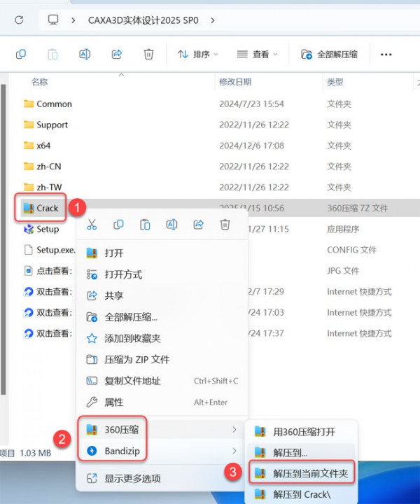Expand the Bandizip submenu arrow
This screenshot has height=504, width=420.
(x=234, y=451)
